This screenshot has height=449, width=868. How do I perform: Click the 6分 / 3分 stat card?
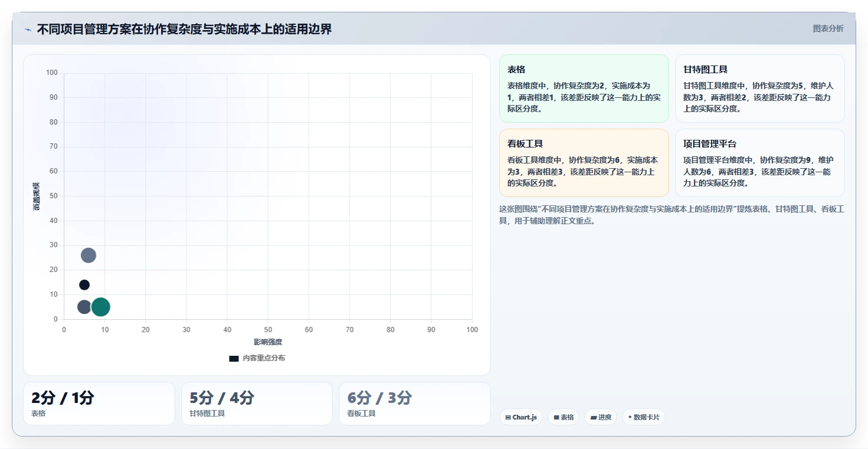coord(414,404)
